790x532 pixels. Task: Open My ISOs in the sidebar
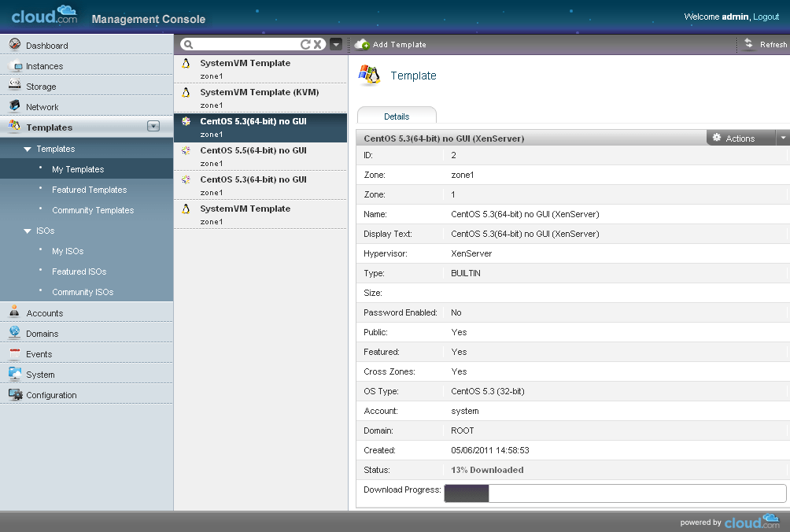68,251
